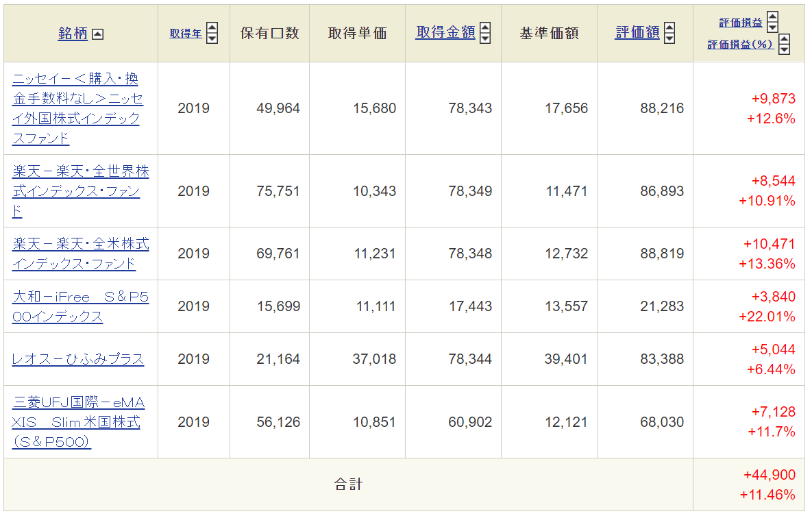Click the 17,443 acquisition amount
812x516 pixels.
[x=470, y=306]
